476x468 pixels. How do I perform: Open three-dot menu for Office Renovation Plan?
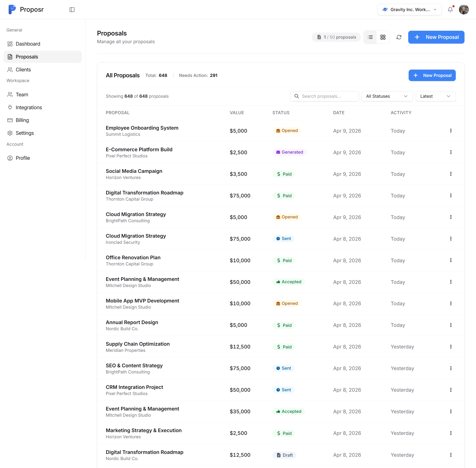(450, 260)
